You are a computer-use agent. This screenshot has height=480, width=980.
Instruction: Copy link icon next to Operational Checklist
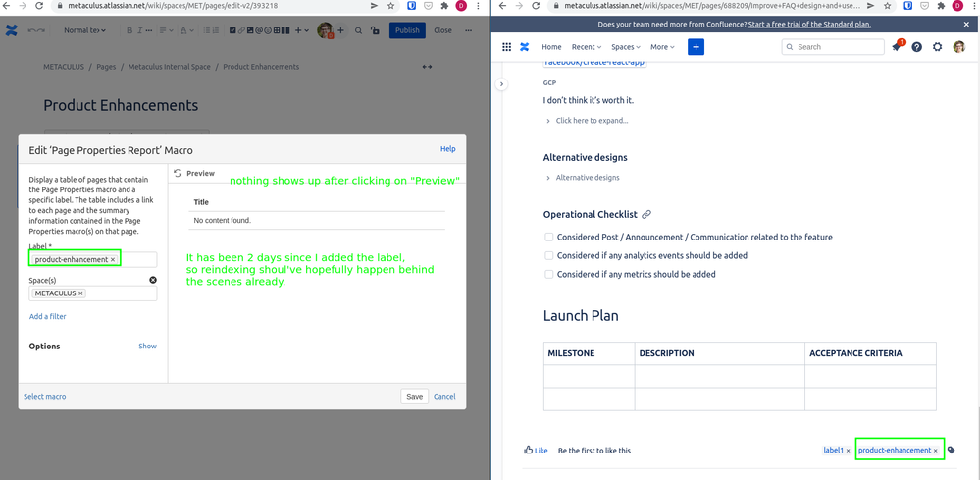coord(646,215)
